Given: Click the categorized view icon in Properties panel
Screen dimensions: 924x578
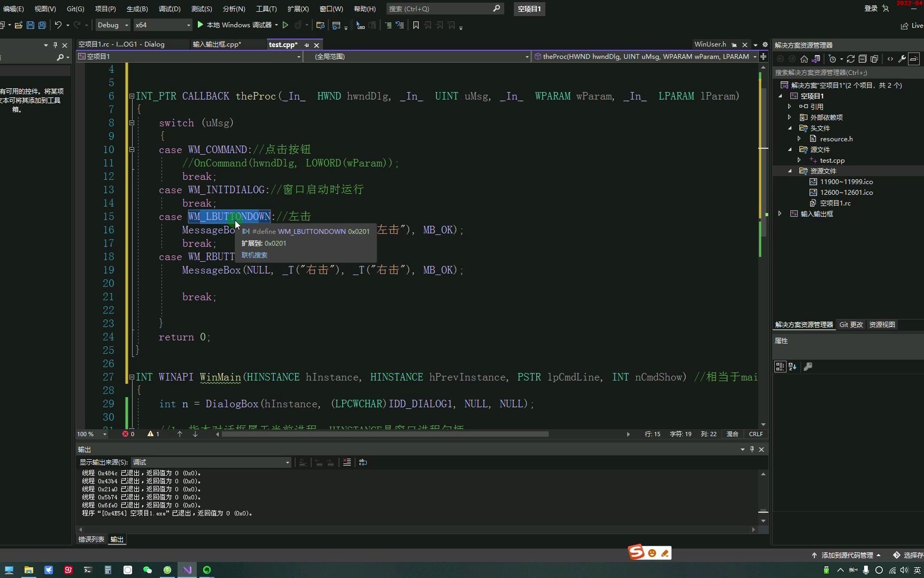Looking at the screenshot, I should tap(780, 367).
